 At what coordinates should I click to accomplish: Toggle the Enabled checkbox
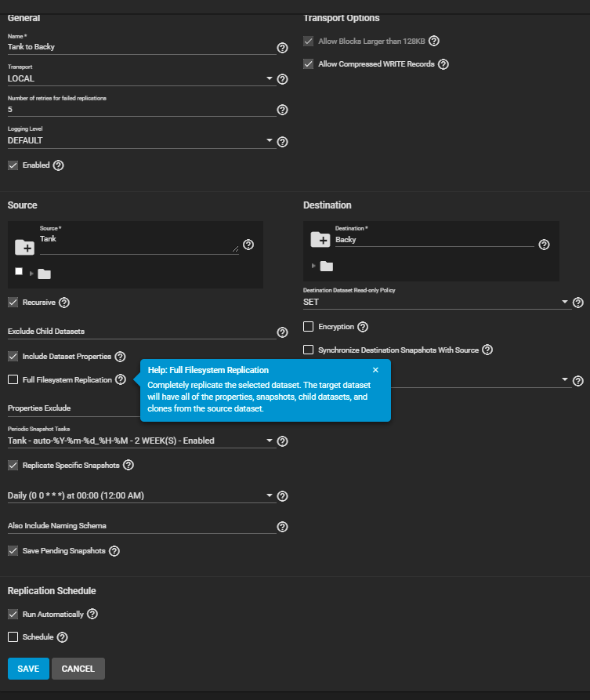click(13, 165)
